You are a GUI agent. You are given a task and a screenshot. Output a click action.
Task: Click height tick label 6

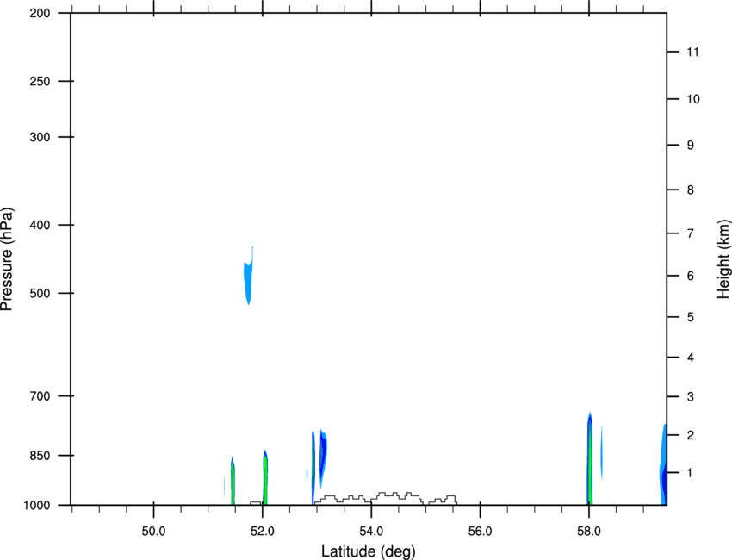coord(691,276)
